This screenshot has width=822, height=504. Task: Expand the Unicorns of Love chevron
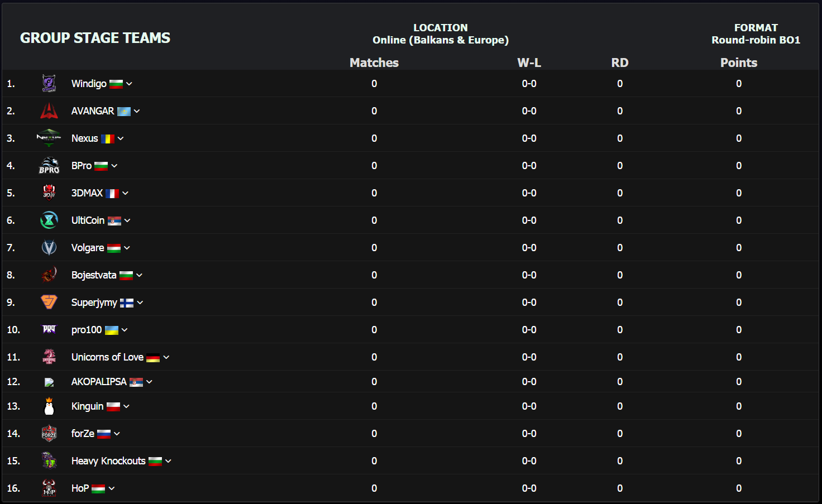click(x=166, y=357)
